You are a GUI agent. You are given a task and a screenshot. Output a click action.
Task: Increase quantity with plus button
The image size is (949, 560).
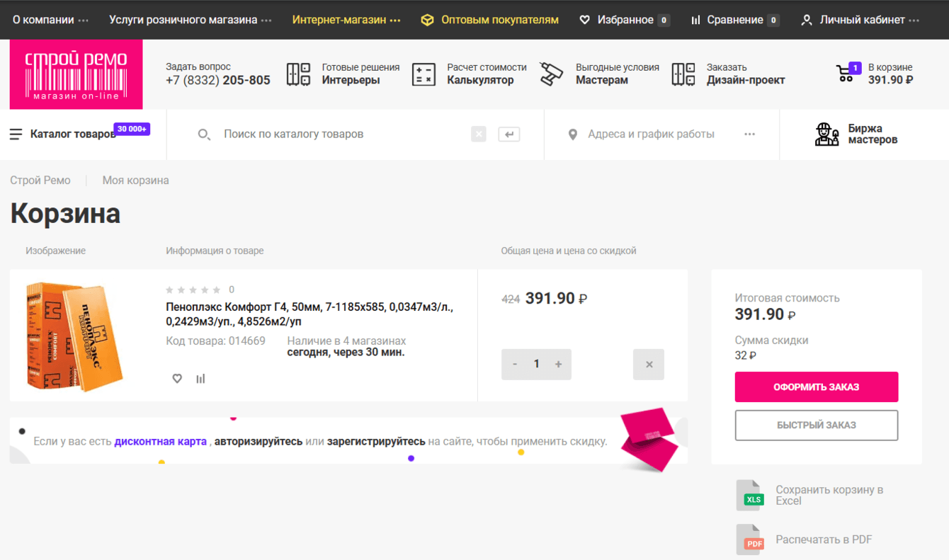[559, 365]
